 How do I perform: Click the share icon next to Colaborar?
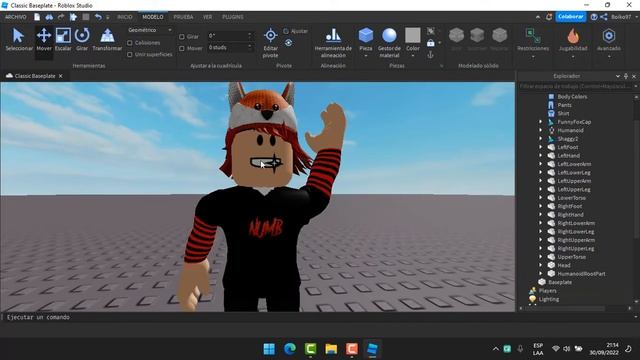point(604,17)
